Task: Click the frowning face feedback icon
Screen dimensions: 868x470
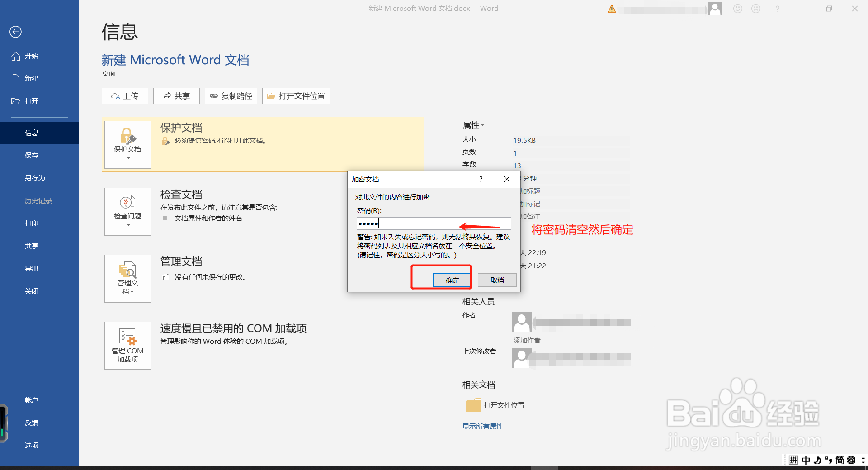Action: point(756,9)
